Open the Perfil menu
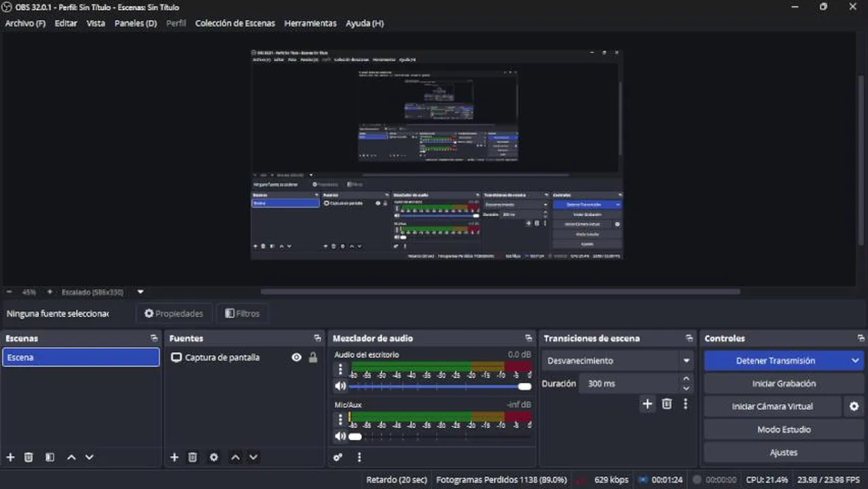868x489 pixels. (176, 23)
